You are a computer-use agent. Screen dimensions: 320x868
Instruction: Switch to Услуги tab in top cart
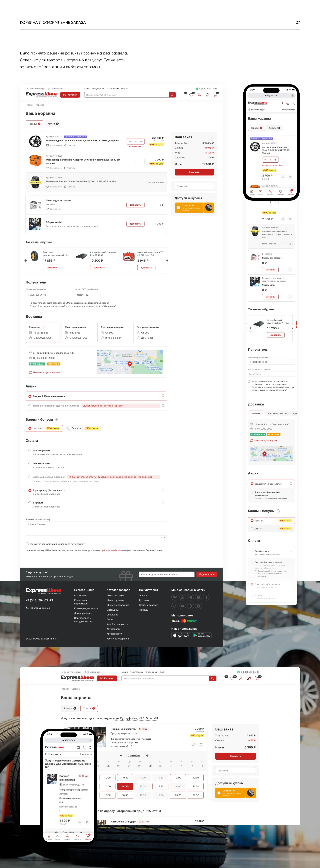click(53, 124)
